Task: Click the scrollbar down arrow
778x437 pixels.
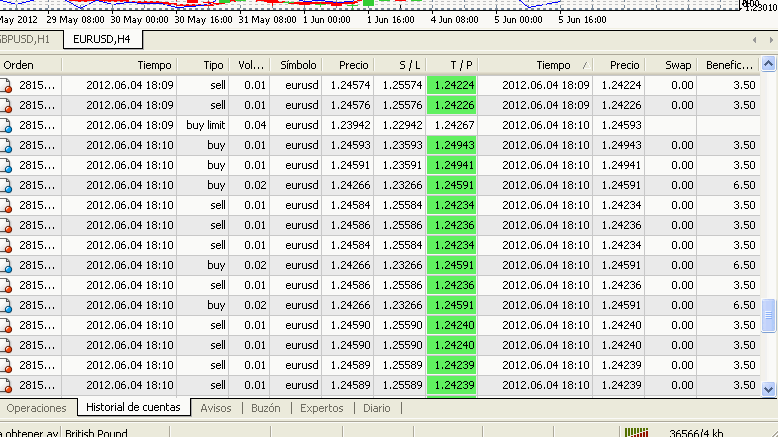Action: (768, 389)
